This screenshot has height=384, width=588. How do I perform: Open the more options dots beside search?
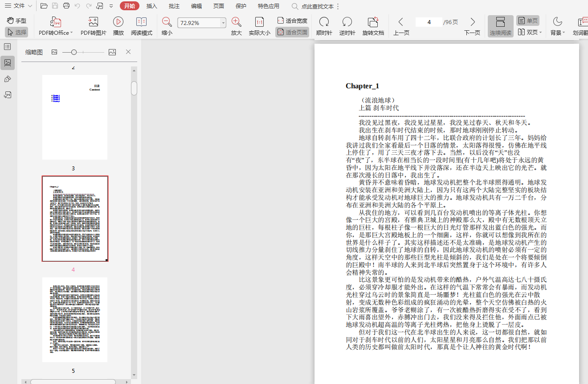[338, 6]
